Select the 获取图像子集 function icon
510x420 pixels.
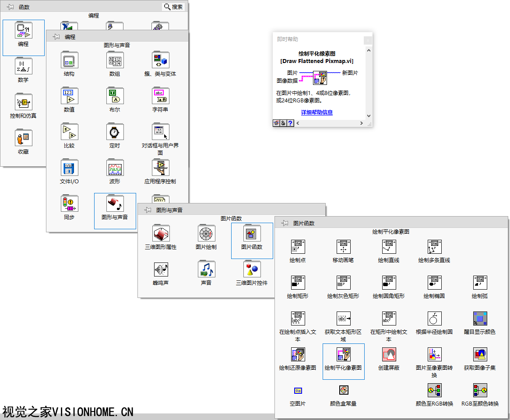coord(480,355)
